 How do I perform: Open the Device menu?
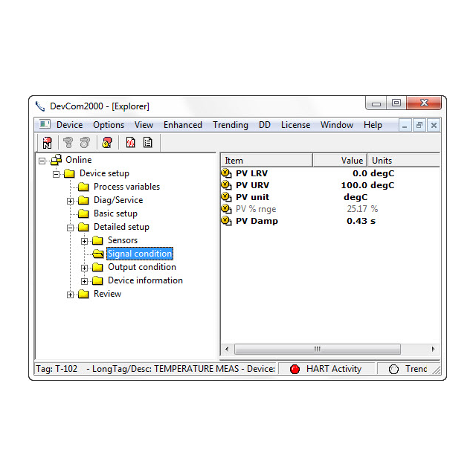(69, 125)
